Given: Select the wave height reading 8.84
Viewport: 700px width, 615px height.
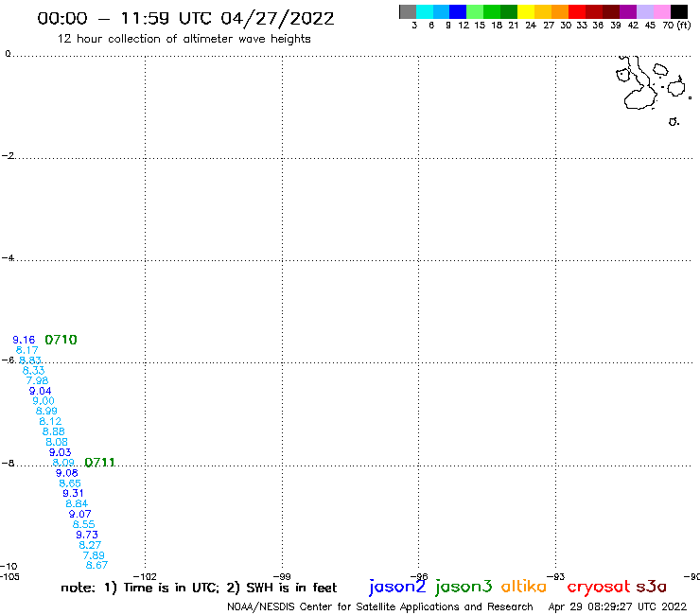Looking at the screenshot, I should (x=77, y=503).
